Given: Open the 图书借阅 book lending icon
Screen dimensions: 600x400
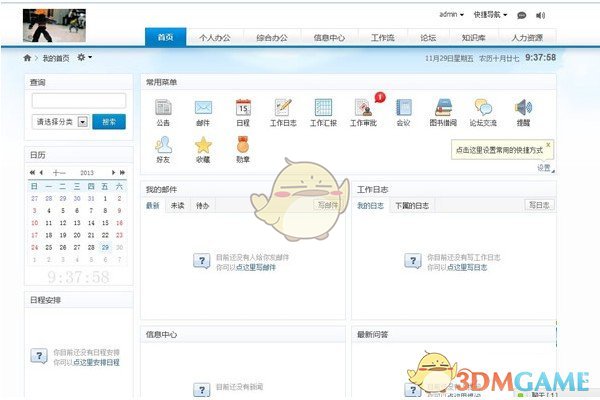Looking at the screenshot, I should [x=443, y=108].
